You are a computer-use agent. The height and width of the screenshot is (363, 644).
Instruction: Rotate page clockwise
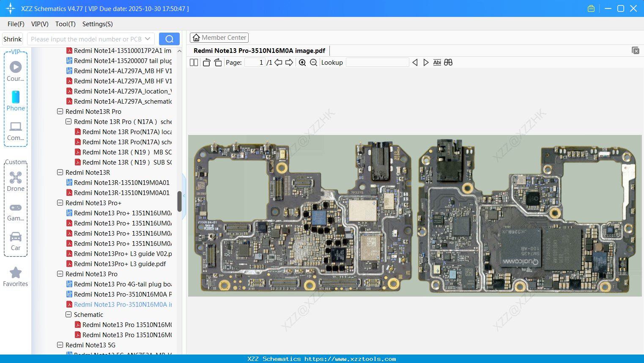[x=218, y=63]
